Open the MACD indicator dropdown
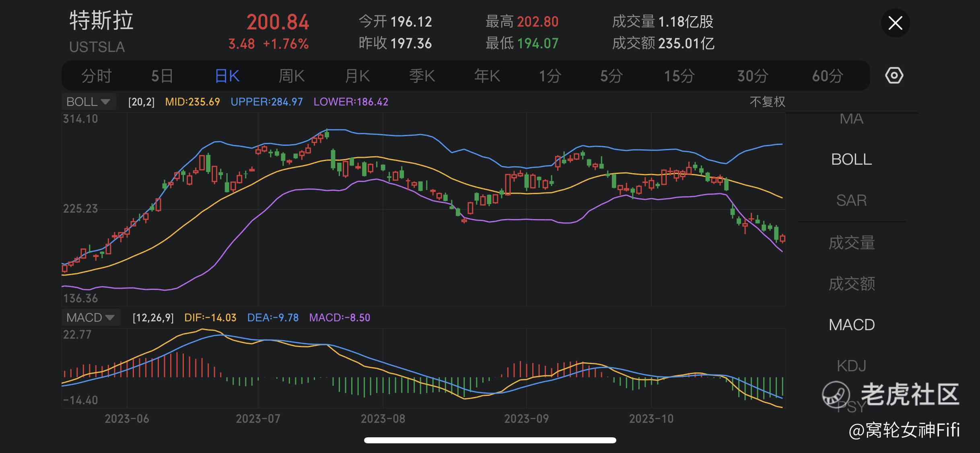 91,317
